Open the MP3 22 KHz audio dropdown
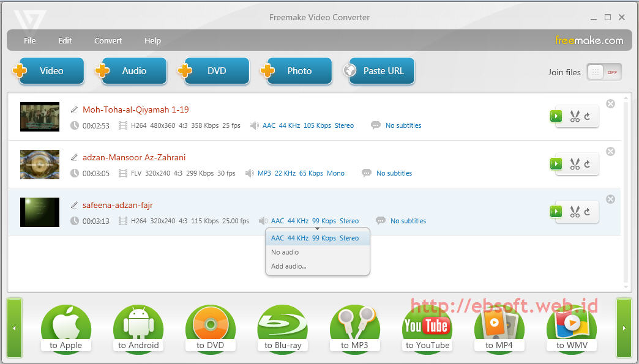The height and width of the screenshot is (364, 639). tap(301, 173)
